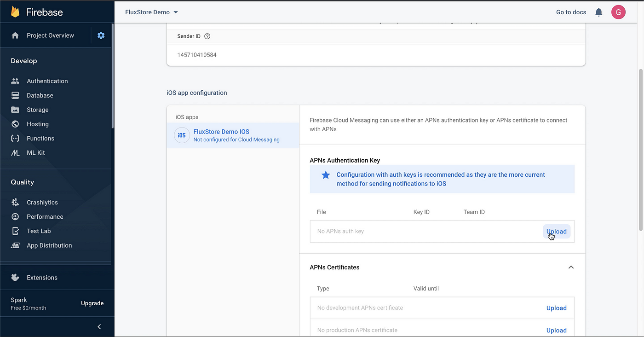Click the Sender ID value 145710410584
Image resolution: width=644 pixels, height=337 pixels.
[197, 55]
